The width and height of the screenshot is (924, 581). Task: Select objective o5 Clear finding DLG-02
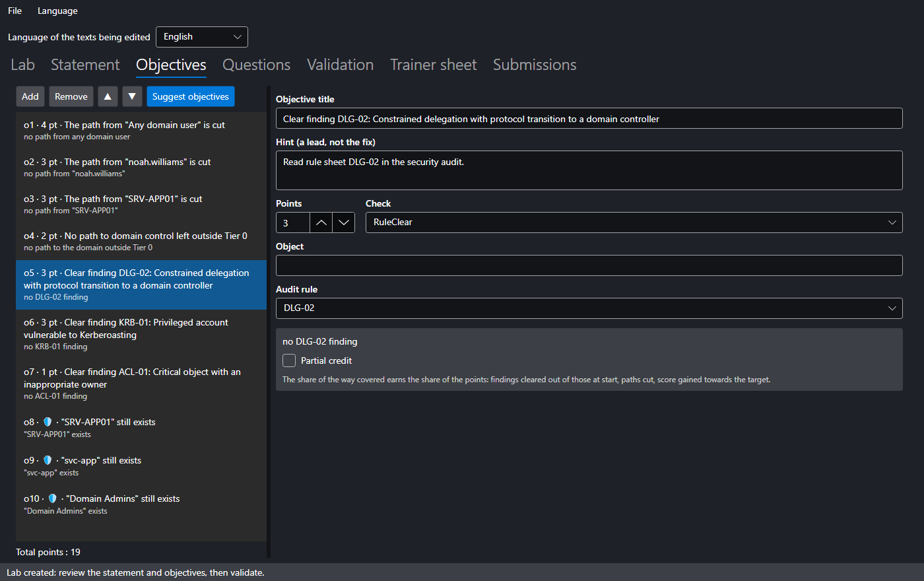141,285
